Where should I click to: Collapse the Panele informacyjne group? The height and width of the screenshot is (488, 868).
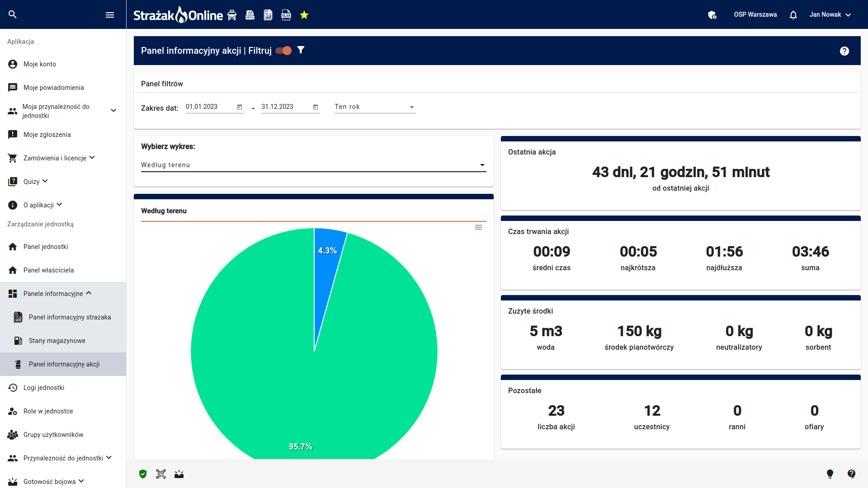(x=63, y=294)
